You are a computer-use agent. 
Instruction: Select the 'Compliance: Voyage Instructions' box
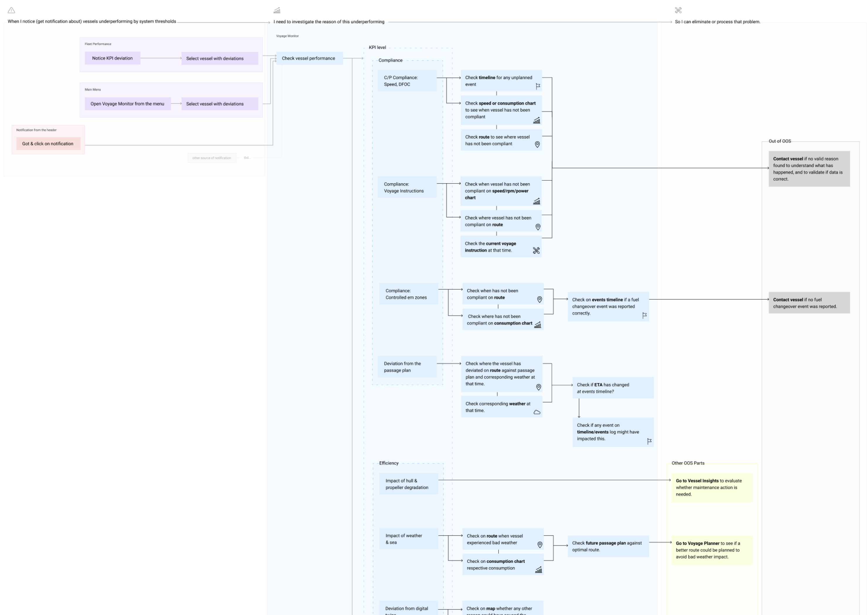click(x=407, y=187)
